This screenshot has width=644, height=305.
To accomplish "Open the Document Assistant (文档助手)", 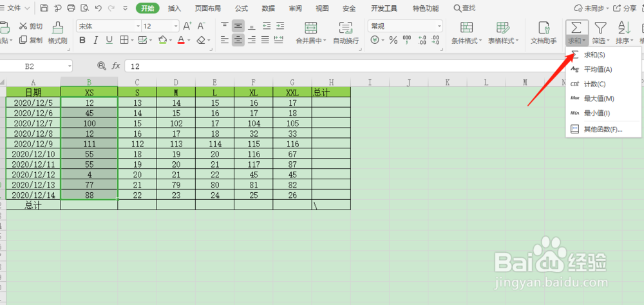I will click(x=544, y=33).
